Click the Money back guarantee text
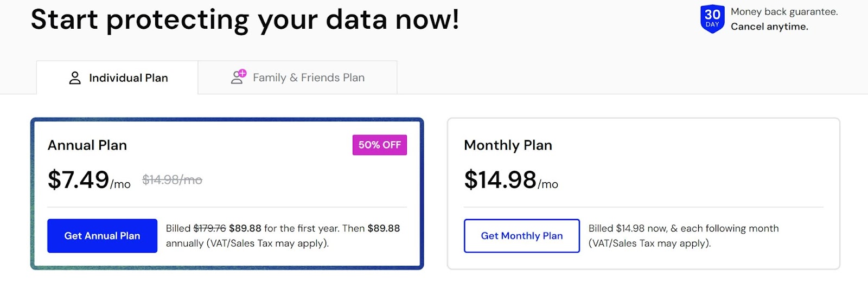 click(784, 12)
